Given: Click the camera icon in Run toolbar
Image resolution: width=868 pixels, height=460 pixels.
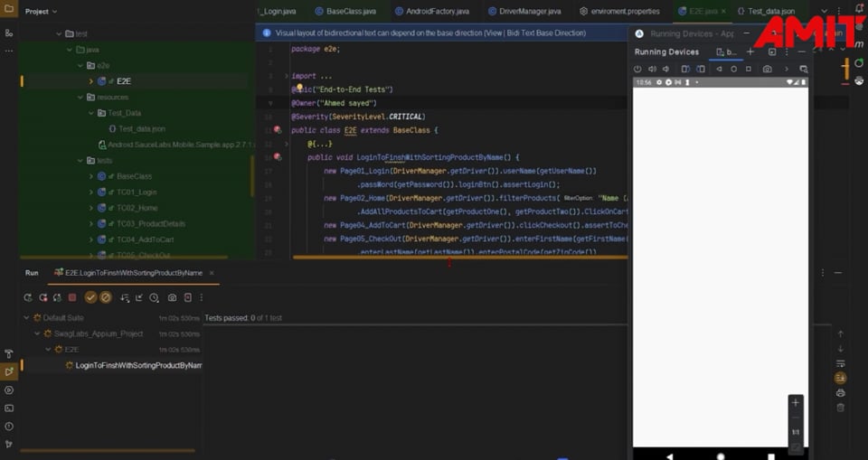Looking at the screenshot, I should click(x=172, y=298).
